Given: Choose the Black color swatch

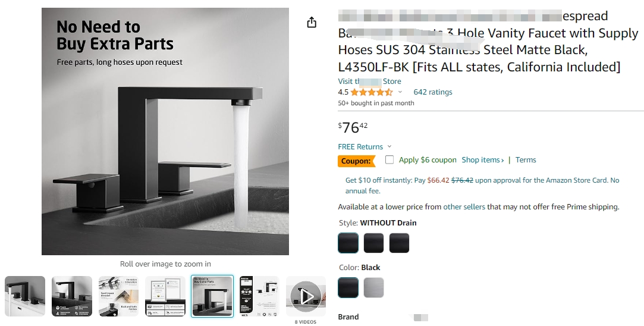Looking at the screenshot, I should coord(348,287).
